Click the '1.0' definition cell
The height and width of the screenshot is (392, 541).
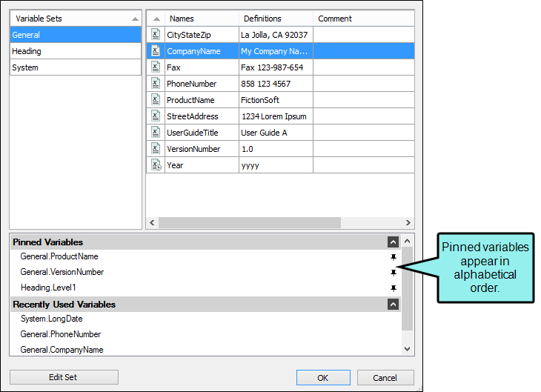point(276,149)
